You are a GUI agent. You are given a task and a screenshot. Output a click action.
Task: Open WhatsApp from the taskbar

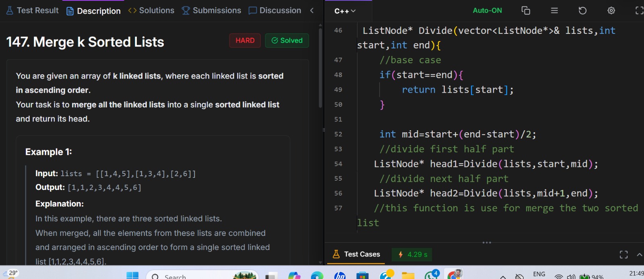pos(431,275)
